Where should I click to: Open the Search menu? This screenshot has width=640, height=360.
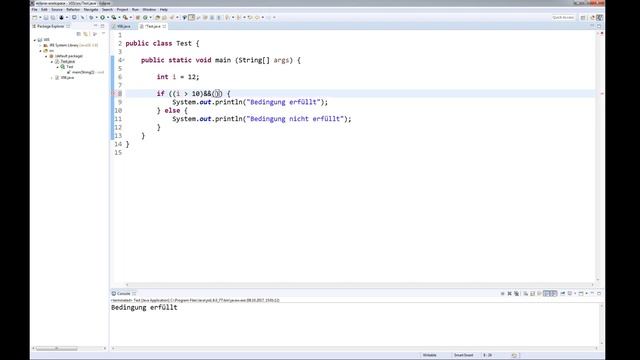click(107, 9)
